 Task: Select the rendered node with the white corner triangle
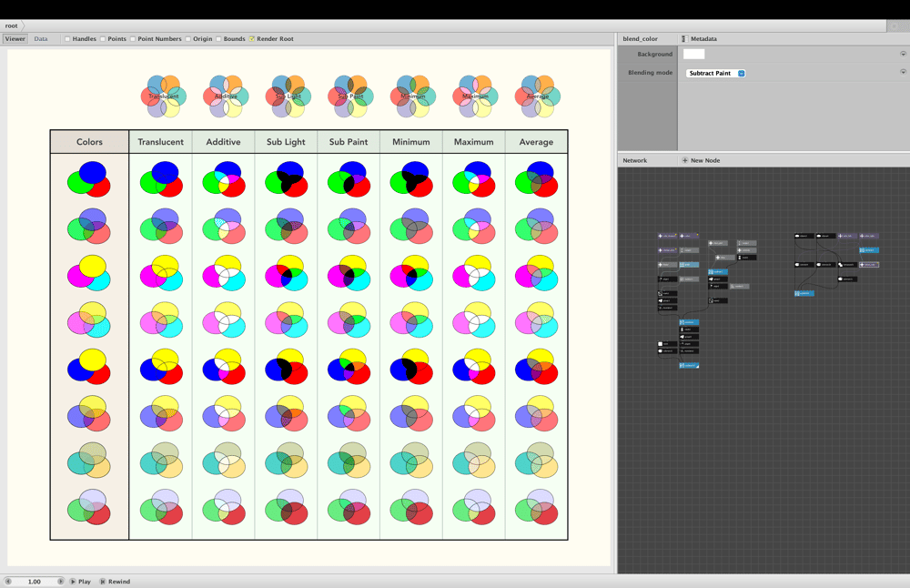coord(689,366)
